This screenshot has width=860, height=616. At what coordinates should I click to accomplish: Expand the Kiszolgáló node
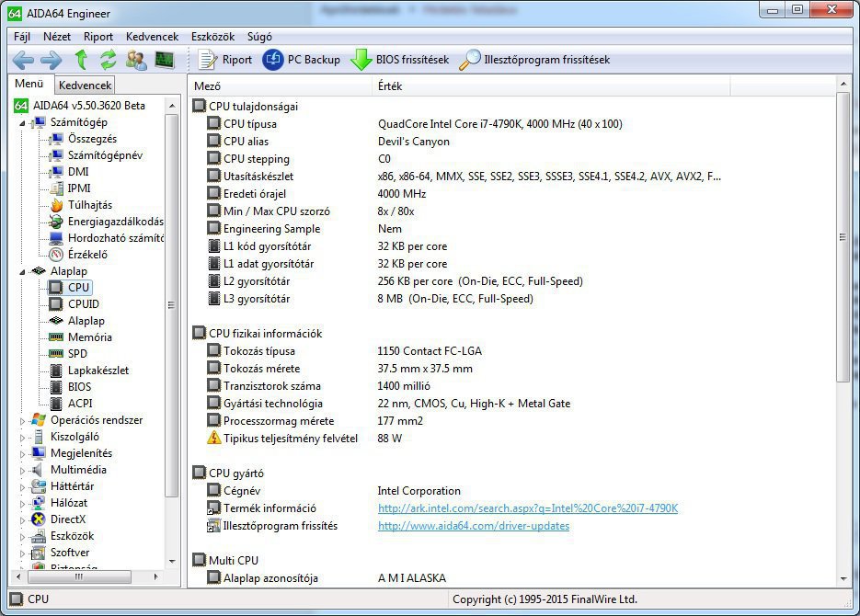click(22, 438)
